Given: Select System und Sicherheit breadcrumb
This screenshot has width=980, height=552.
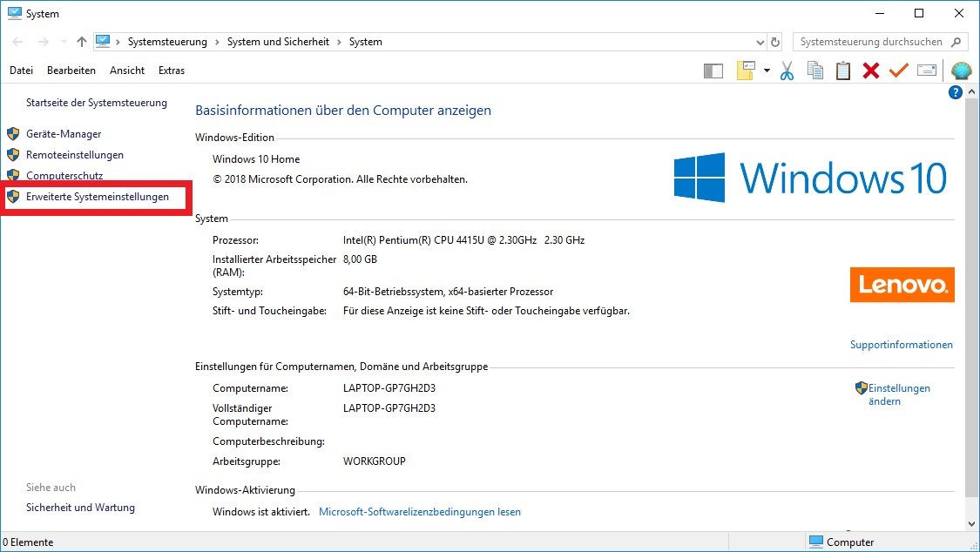Looking at the screenshot, I should (278, 42).
